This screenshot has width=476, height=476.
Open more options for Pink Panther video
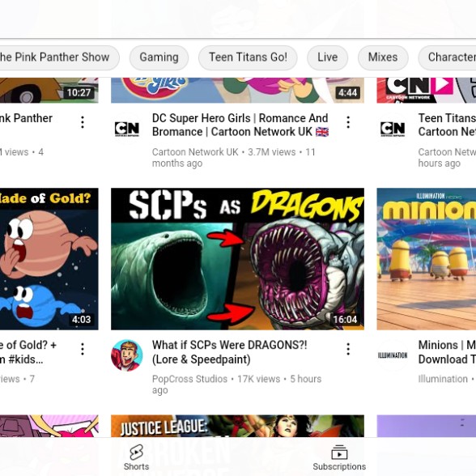pos(83,122)
